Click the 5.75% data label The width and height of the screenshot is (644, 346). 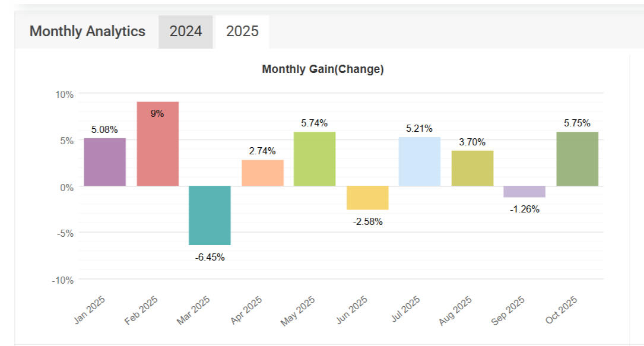(x=578, y=123)
